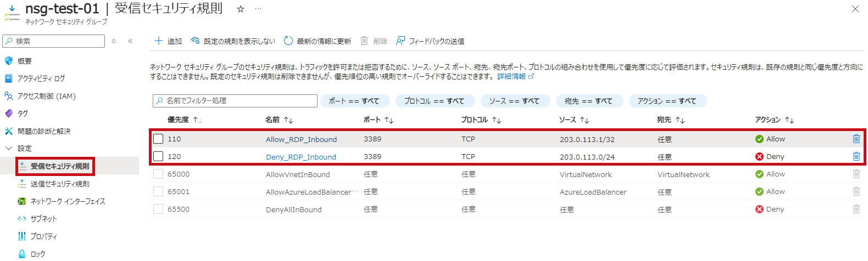Collapse the 設定 section

pos(9,149)
